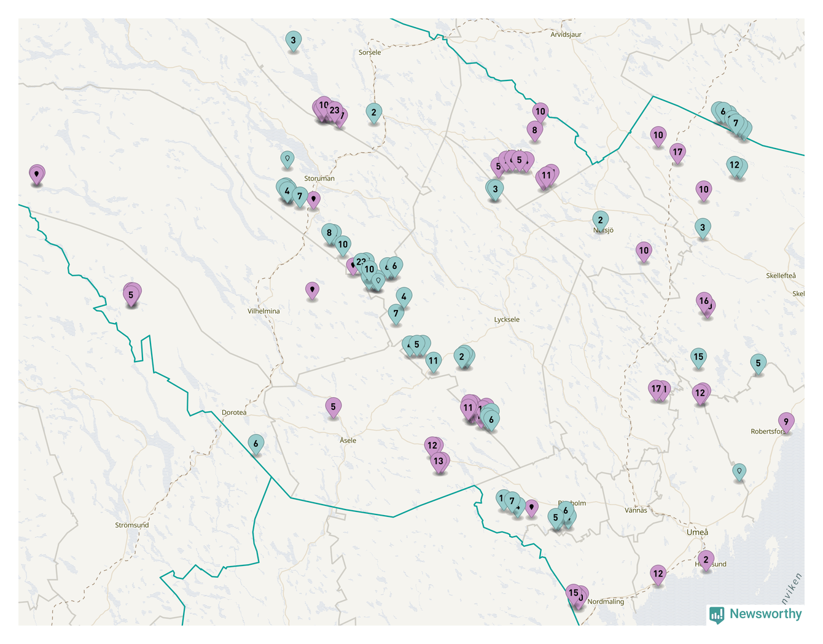823x644 pixels.
Task: Click the Vilhelmina town label
Action: 263,311
